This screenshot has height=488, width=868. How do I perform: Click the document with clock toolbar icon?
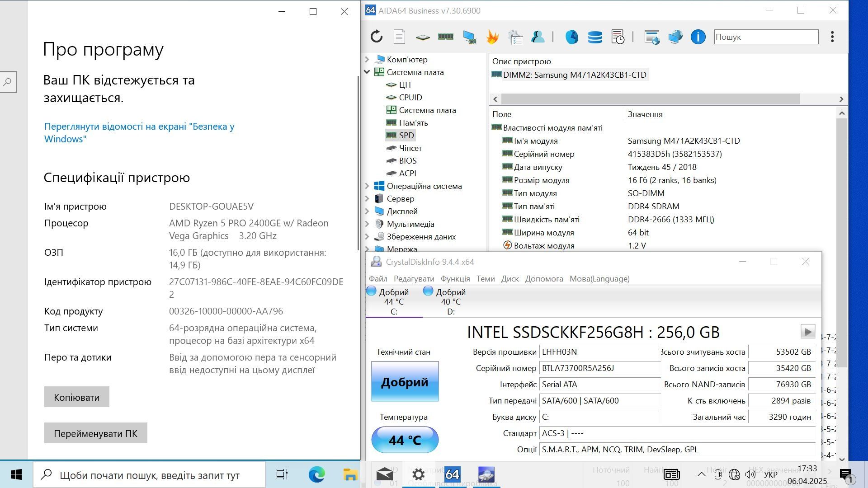point(618,37)
